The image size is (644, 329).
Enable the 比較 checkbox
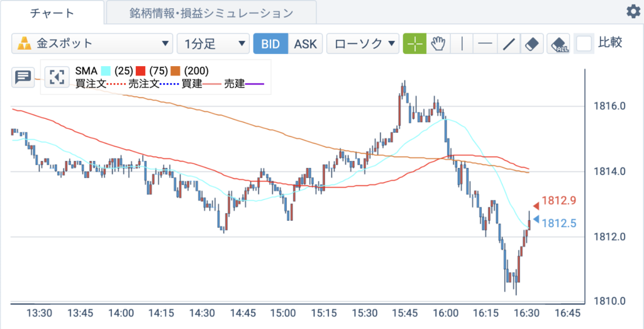click(x=584, y=43)
